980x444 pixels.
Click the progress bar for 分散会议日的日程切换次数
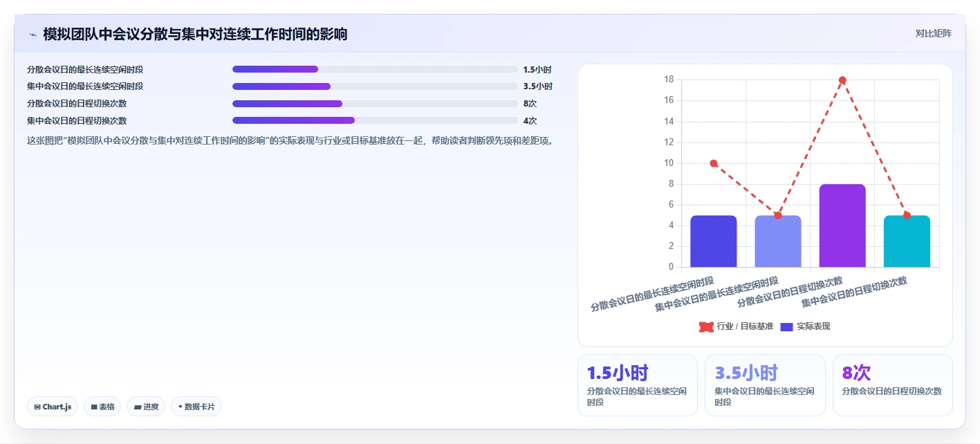[375, 104]
